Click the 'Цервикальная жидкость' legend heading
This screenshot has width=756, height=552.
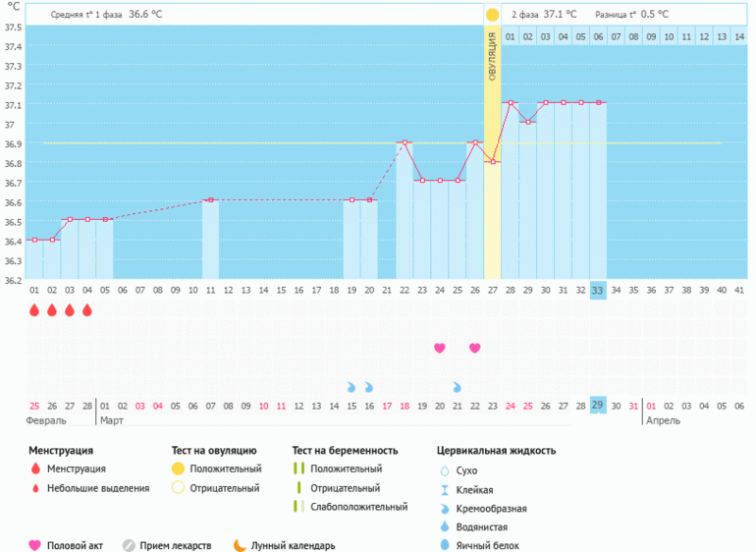point(496,451)
